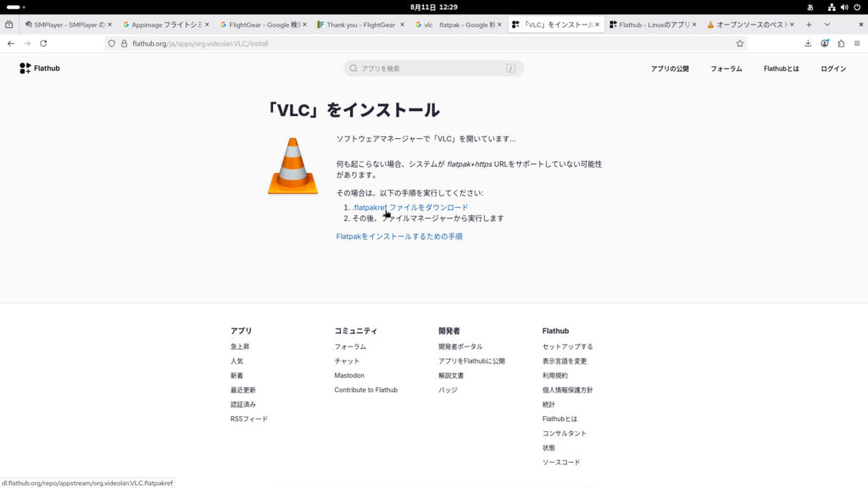This screenshot has width=868, height=488.
Task: Open the Firefox account icon
Action: [824, 43]
